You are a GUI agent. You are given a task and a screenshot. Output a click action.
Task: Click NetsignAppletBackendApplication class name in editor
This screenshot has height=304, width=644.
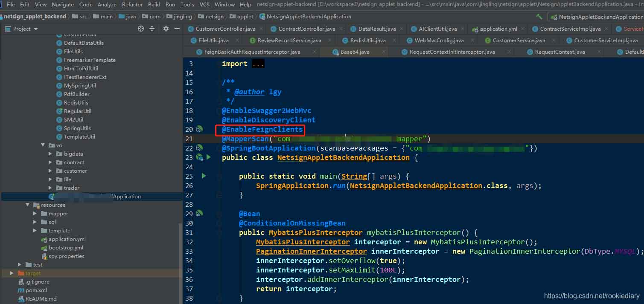(x=343, y=158)
